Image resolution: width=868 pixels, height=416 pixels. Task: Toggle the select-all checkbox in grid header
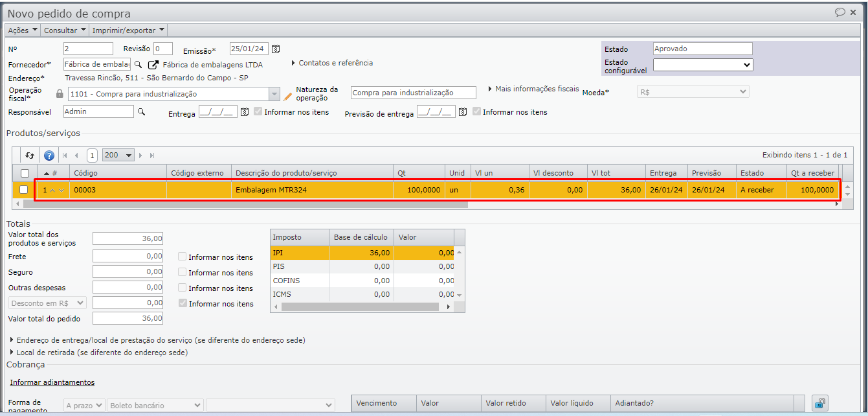pyautogui.click(x=25, y=173)
